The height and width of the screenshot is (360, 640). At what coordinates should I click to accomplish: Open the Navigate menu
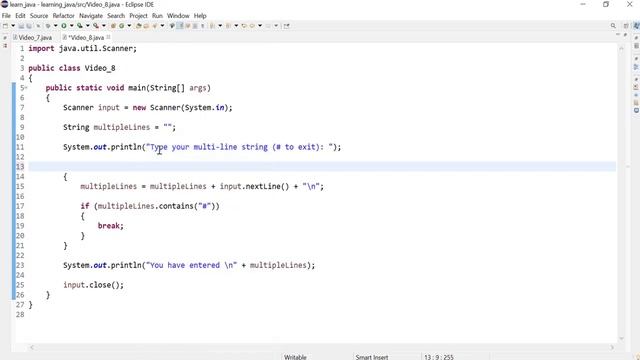tap(91, 16)
